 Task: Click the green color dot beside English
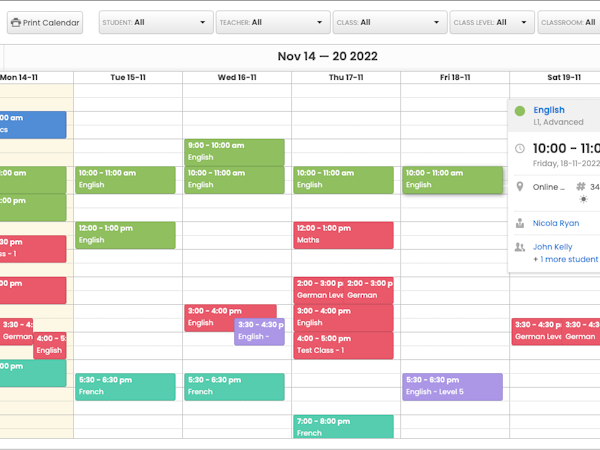[519, 111]
